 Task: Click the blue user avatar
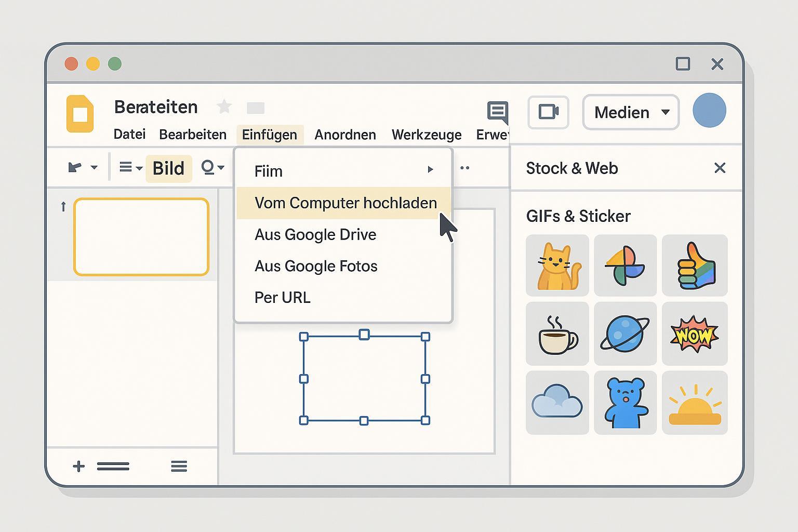(709, 111)
